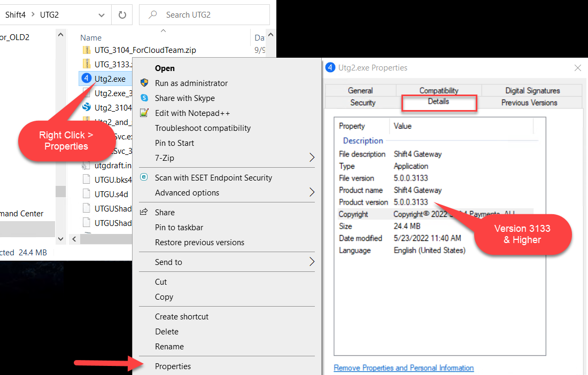588x375 pixels.
Task: Expand the Advanced options submenu
Action: point(312,192)
